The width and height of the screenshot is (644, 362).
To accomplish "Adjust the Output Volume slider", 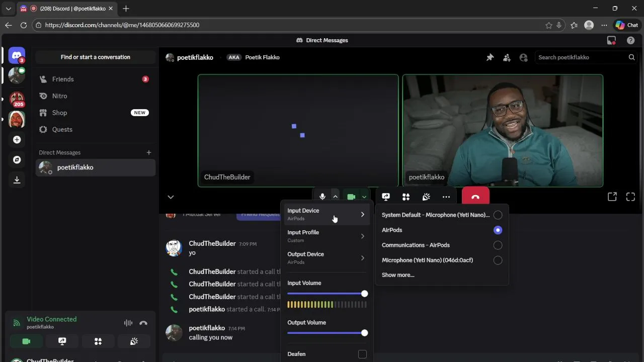I will click(x=327, y=333).
